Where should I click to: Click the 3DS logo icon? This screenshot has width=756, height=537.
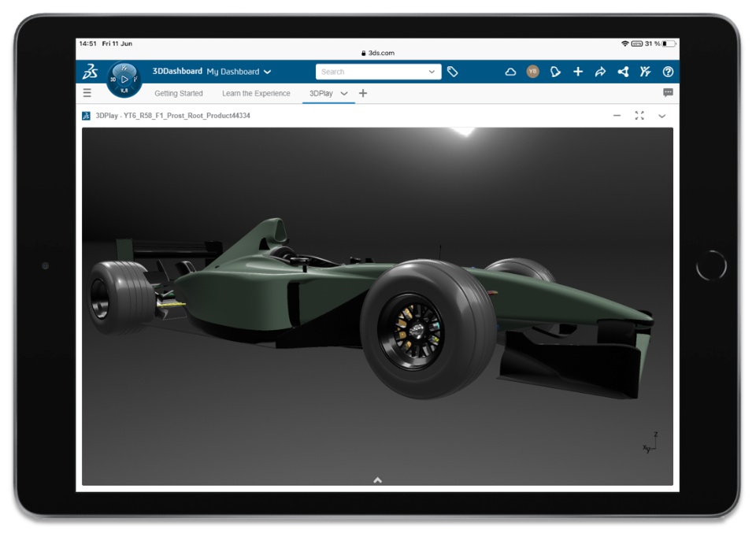pos(90,72)
